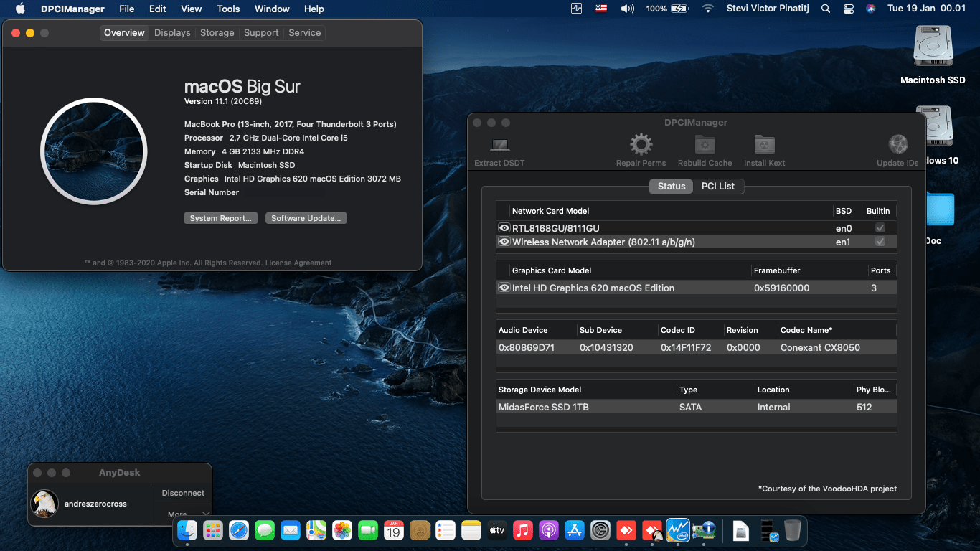Click the date and time in menu bar
This screenshot has width=980, height=551.
pyautogui.click(x=928, y=9)
